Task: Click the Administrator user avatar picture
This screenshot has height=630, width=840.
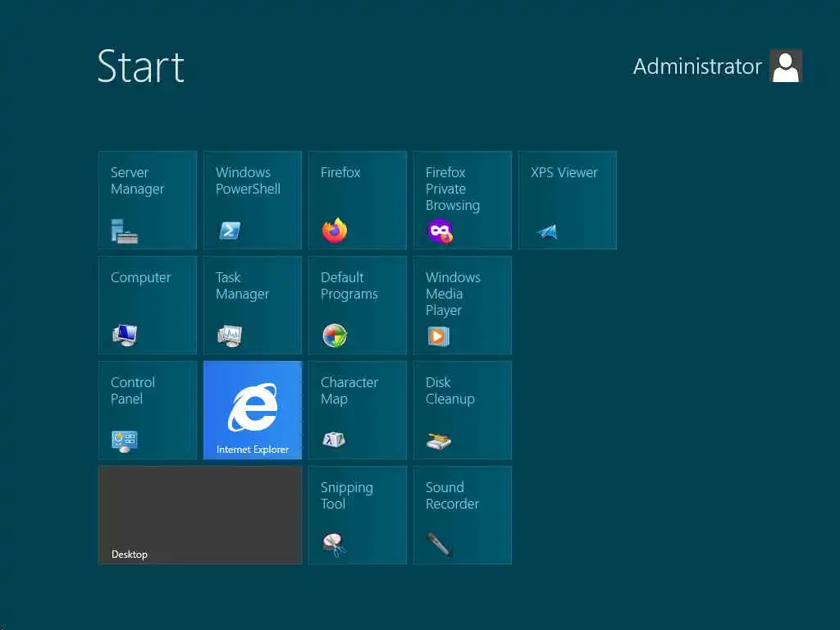Action: (x=786, y=66)
